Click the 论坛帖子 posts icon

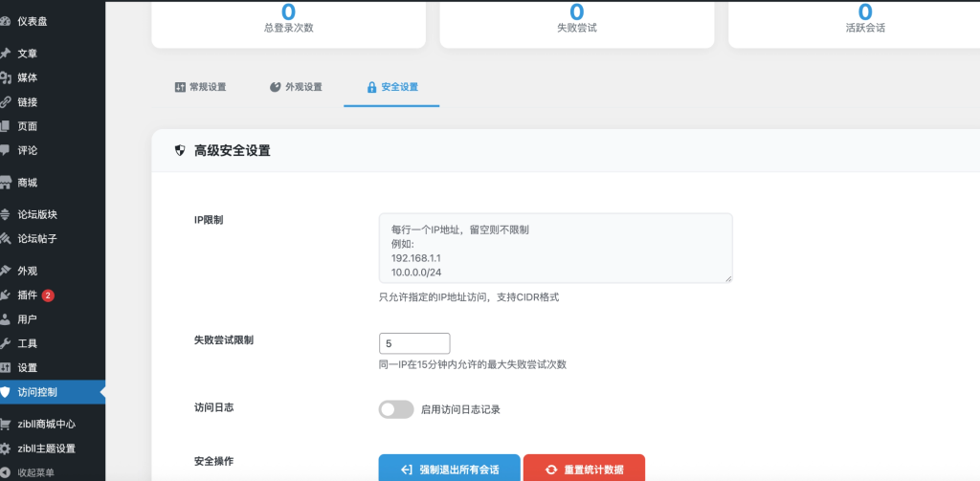pyautogui.click(x=5, y=239)
